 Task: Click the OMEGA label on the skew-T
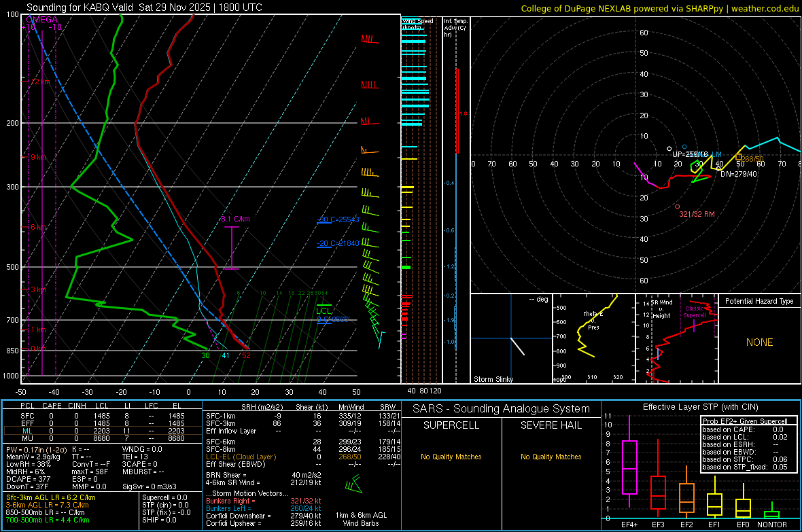[x=41, y=20]
